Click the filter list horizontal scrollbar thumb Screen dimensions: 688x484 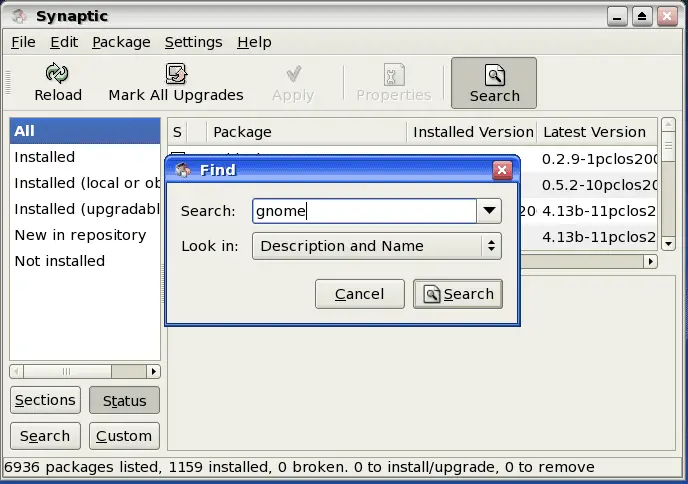coord(67,372)
